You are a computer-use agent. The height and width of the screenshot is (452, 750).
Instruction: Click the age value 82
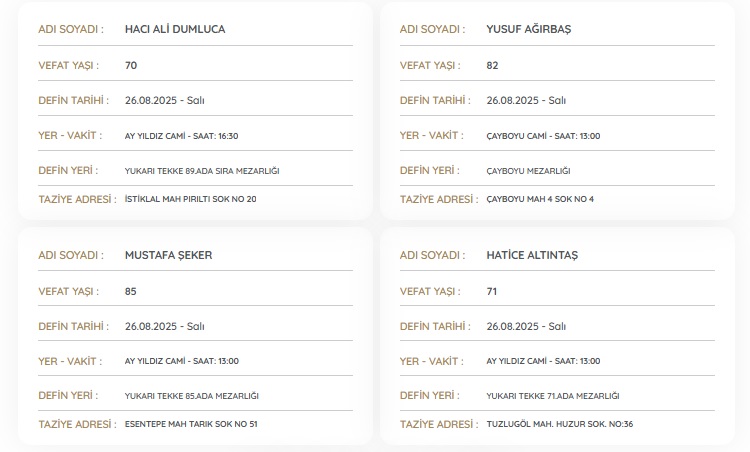[492, 65]
